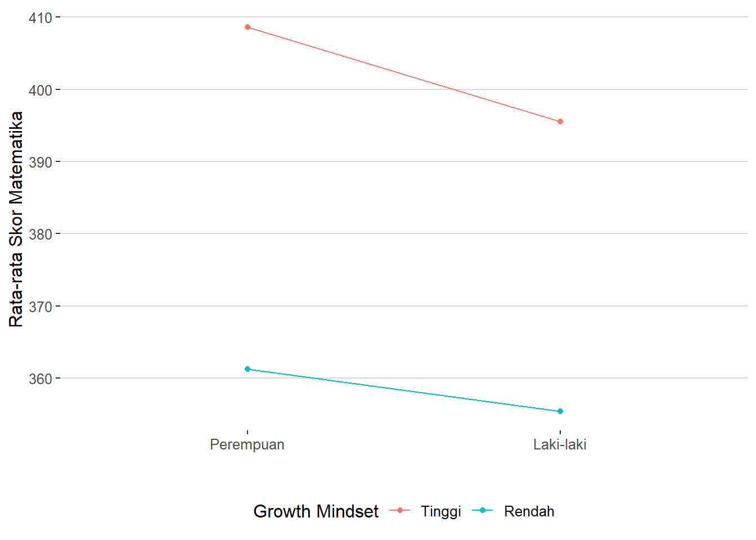This screenshot has height=540, width=756.
Task: Click the middle of the teal Rendah line
Action: pyautogui.click(x=404, y=390)
